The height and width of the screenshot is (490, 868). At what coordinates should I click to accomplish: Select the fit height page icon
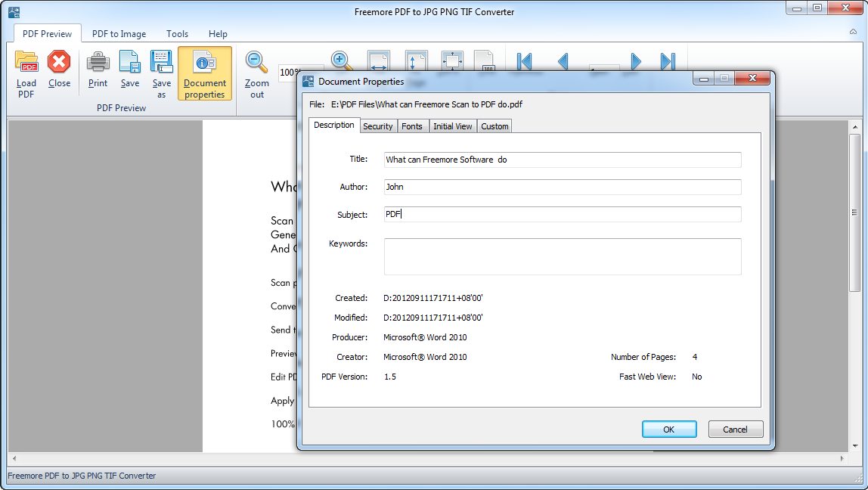click(x=416, y=61)
